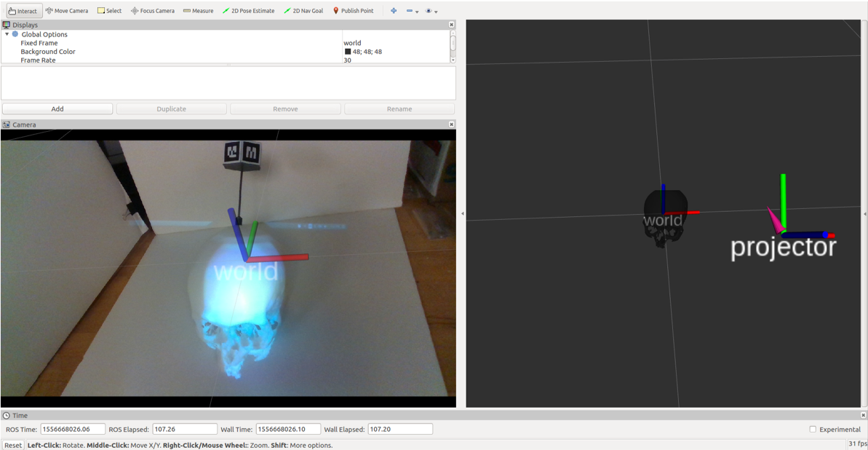Open the minus remove-tool dropdown

pyautogui.click(x=412, y=11)
